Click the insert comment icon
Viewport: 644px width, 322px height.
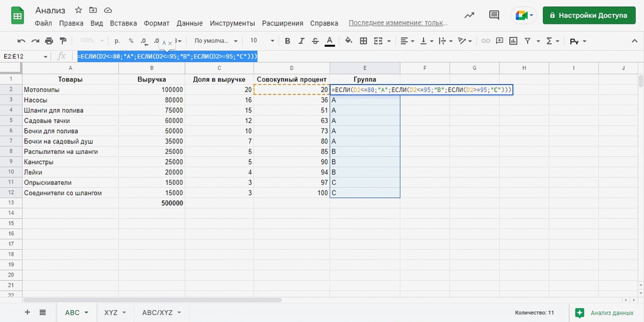tap(499, 41)
